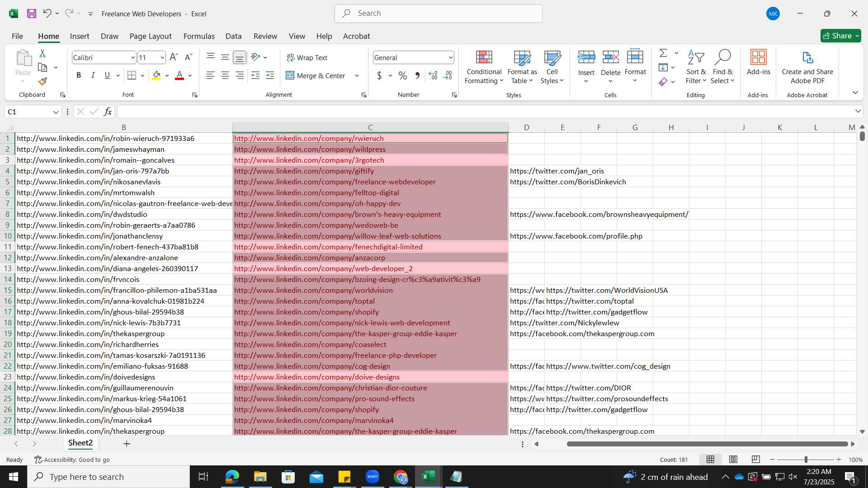868x488 pixels.
Task: Open Accessibility: Good to go checker
Action: tap(72, 460)
